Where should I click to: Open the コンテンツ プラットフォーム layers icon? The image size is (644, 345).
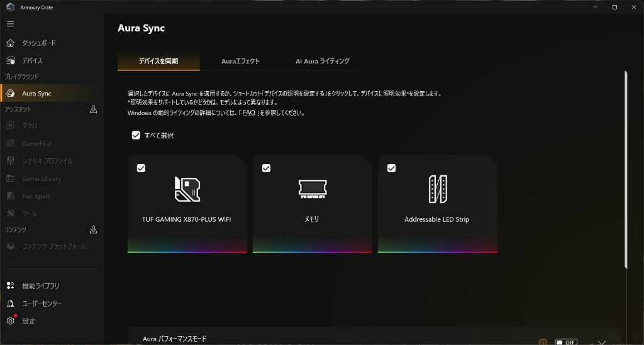click(x=11, y=246)
